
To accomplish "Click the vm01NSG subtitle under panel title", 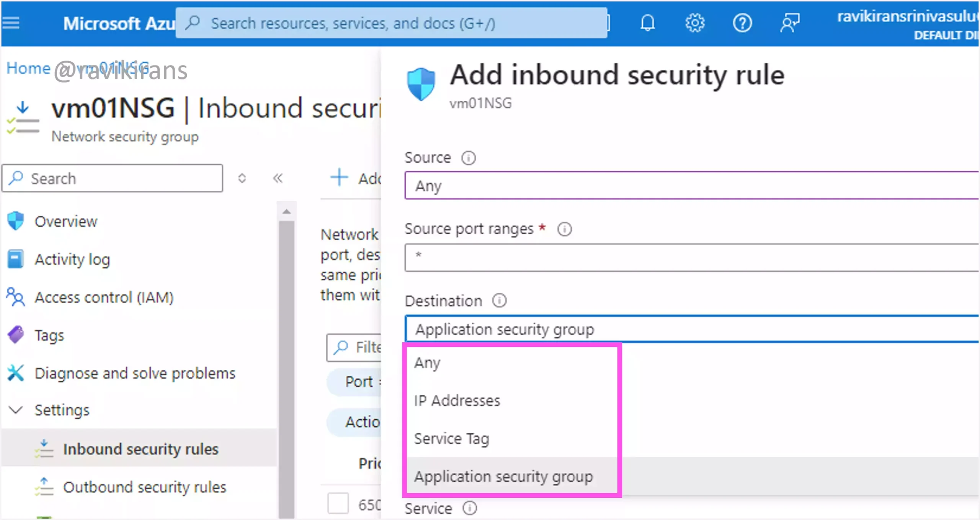I will [x=480, y=103].
